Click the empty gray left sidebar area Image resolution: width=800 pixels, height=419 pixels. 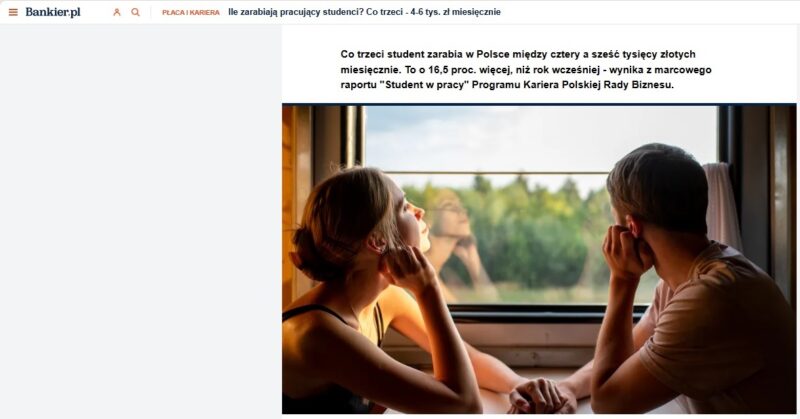click(x=140, y=221)
